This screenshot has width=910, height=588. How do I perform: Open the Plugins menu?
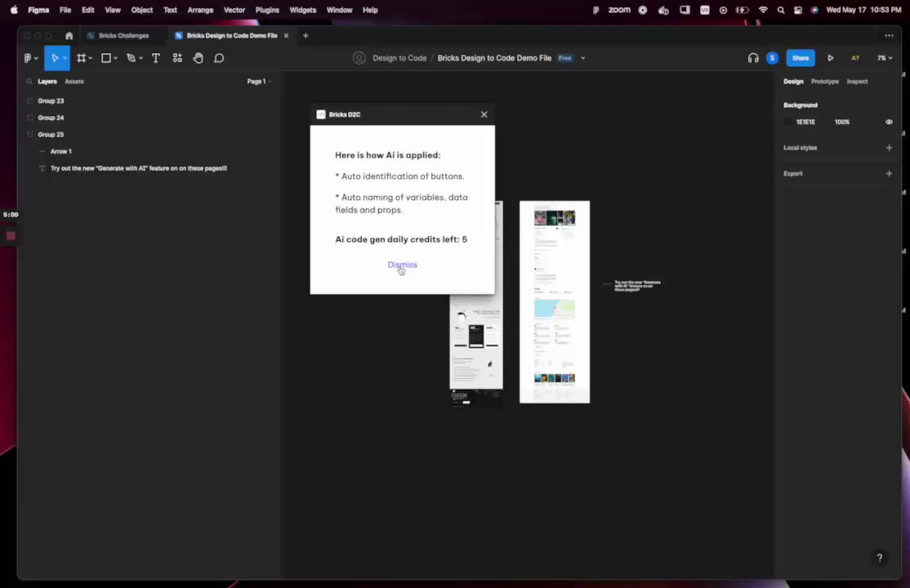click(267, 10)
